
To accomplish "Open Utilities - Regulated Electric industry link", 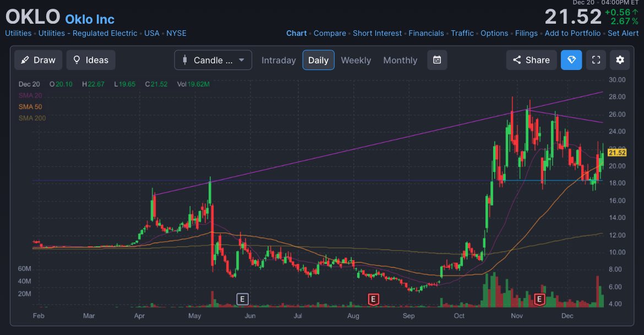I will (x=88, y=33).
